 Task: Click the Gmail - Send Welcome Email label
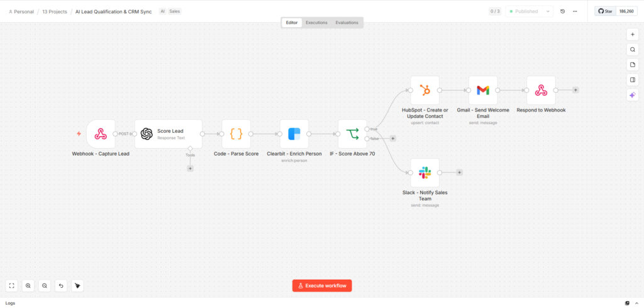tap(483, 113)
